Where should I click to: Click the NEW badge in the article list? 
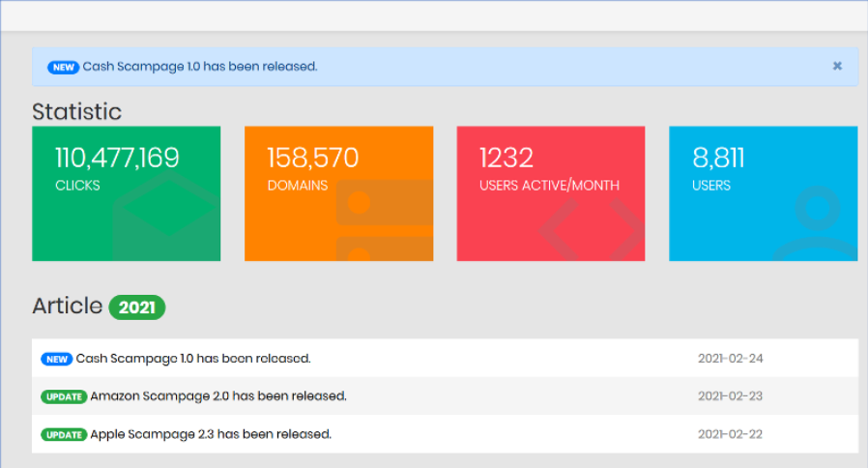tap(56, 359)
